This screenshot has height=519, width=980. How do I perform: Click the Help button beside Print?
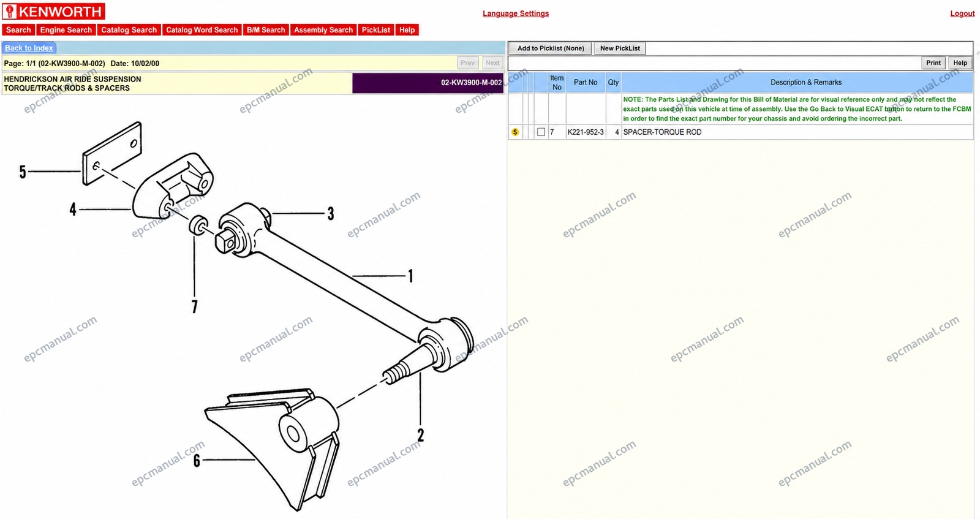click(960, 63)
